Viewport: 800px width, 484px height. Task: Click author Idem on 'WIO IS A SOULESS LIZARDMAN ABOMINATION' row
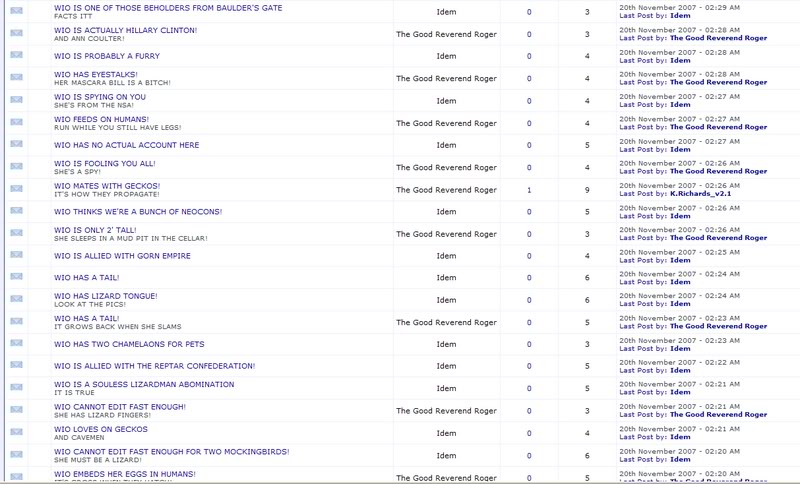pyautogui.click(x=446, y=389)
